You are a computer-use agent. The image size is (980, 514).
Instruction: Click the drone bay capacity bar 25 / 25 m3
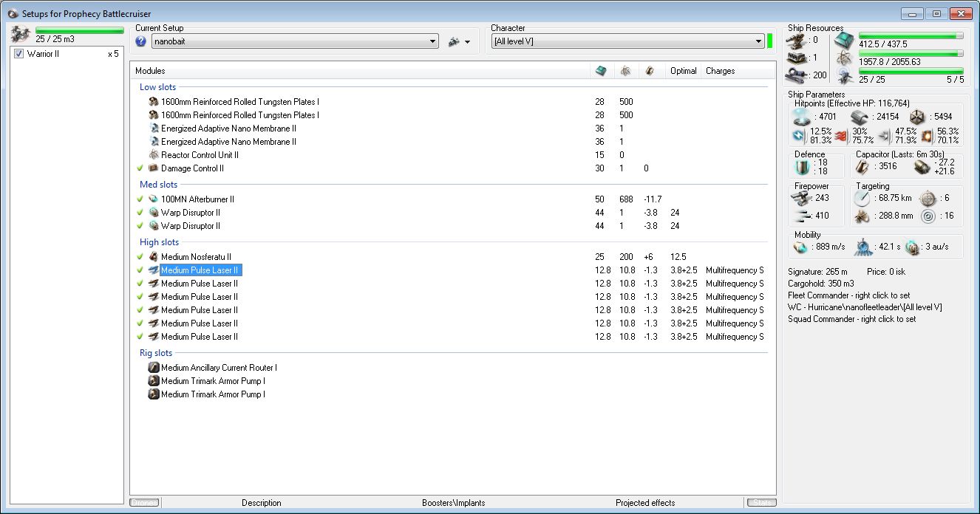tap(80, 31)
